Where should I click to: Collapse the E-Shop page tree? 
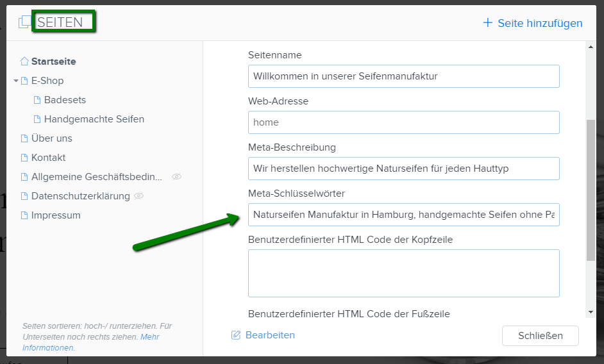coord(16,81)
